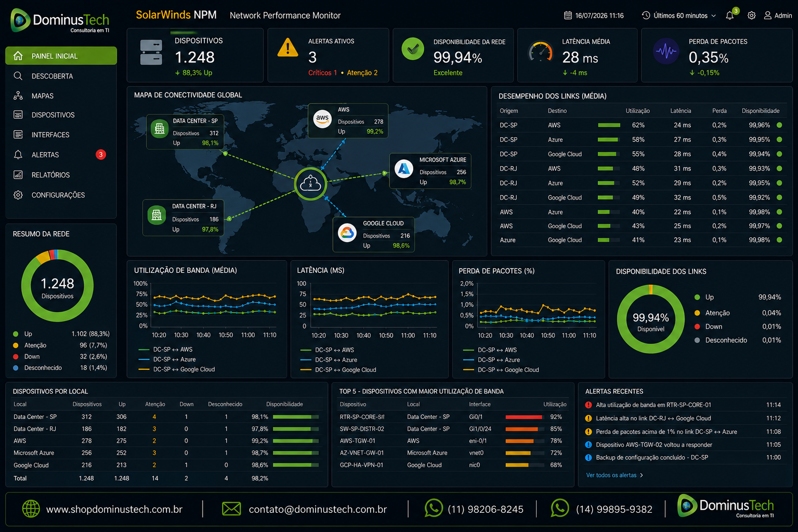Click WhatsApp icon beside (11) 98206-8245
This screenshot has height=532, width=798.
434,508
